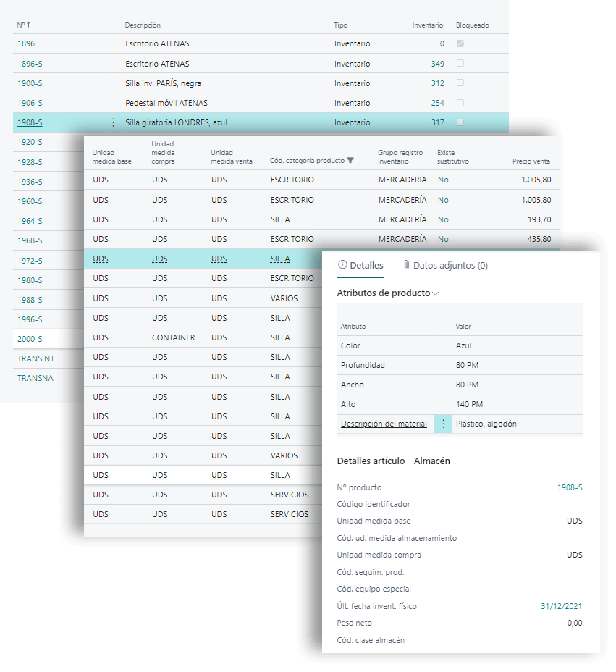Enable Bloqueado for Pedestal móvil ATENAS
Image resolution: width=616 pixels, height=672 pixels.
(460, 103)
